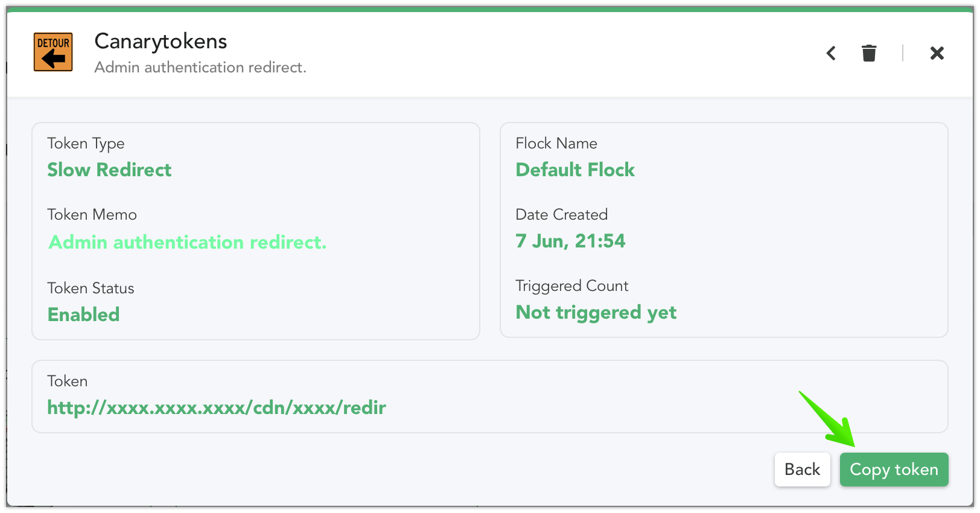Click the Back button

tap(802, 470)
